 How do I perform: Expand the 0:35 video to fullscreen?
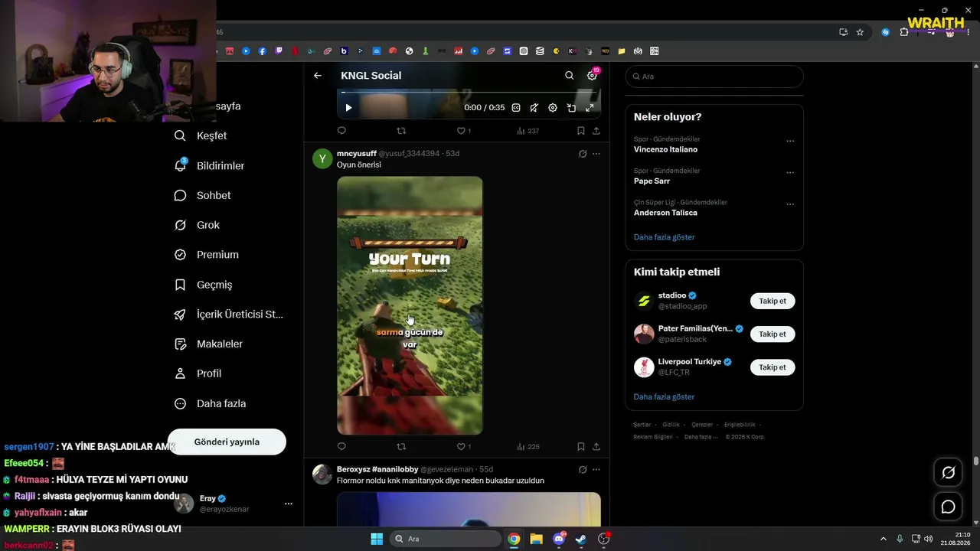(x=590, y=108)
